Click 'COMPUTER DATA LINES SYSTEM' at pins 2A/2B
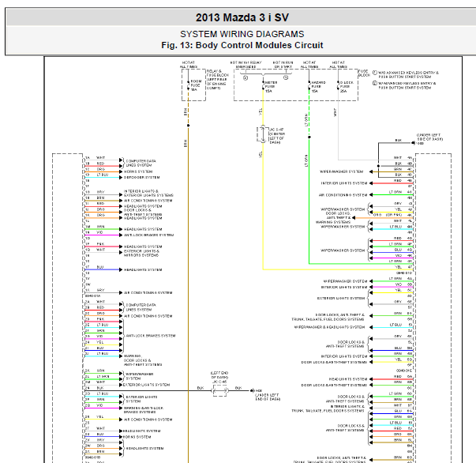476x463 pixels. click(141, 307)
